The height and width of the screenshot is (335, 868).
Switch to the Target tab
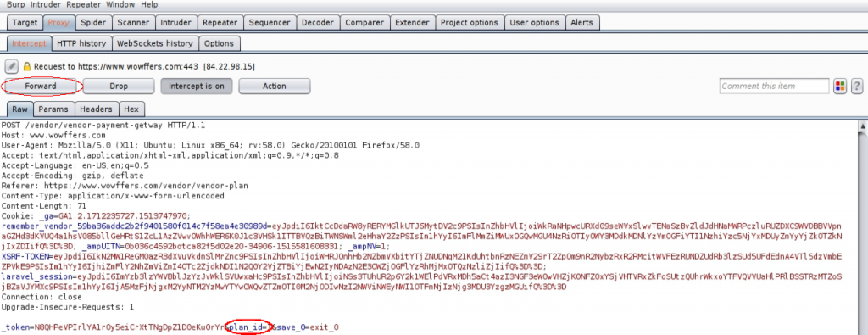[x=25, y=23]
